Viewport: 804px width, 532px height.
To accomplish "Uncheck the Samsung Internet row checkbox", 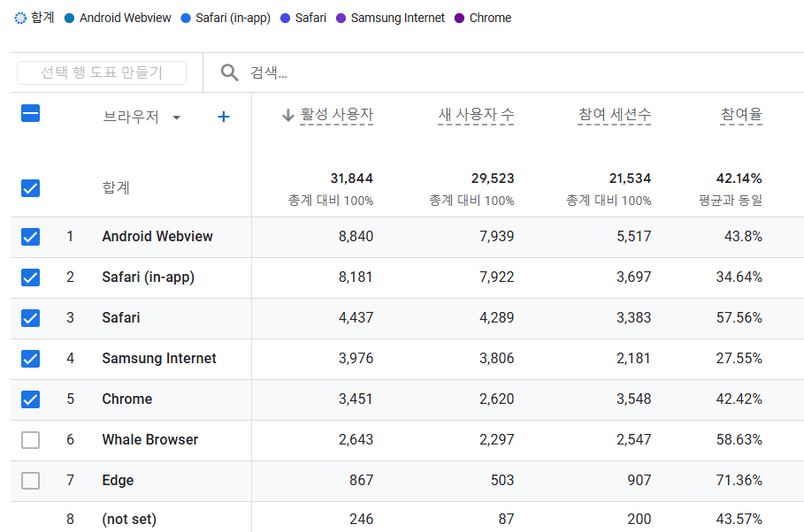I will pos(30,358).
